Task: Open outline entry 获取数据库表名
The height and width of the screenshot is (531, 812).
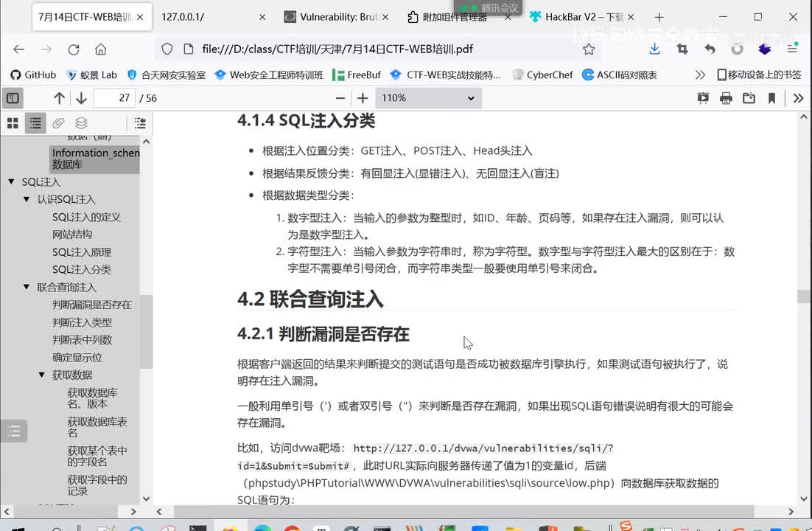Action: click(97, 427)
